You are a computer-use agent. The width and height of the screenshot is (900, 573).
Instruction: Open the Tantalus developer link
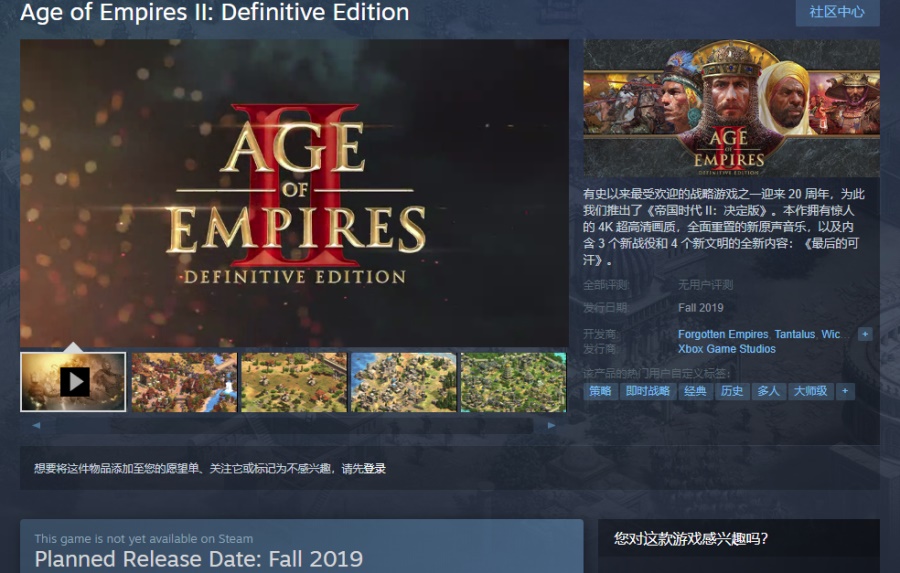(x=795, y=334)
